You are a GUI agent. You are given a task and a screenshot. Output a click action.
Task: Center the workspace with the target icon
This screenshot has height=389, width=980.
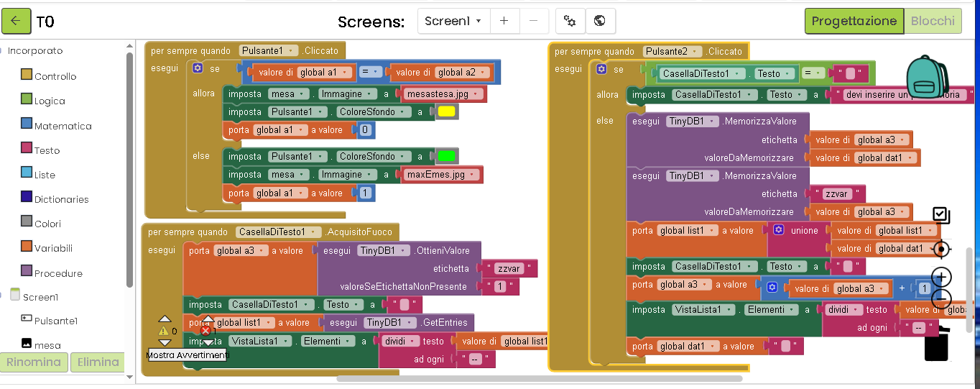[x=941, y=249]
